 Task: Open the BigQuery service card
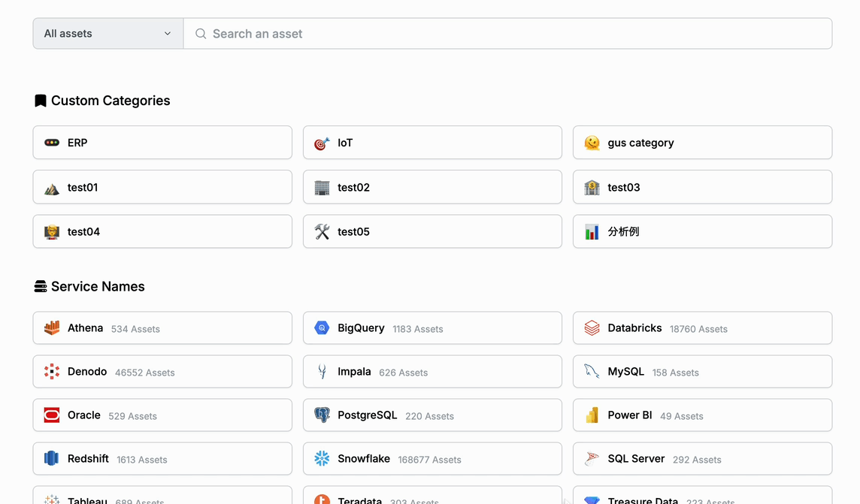pyautogui.click(x=432, y=327)
